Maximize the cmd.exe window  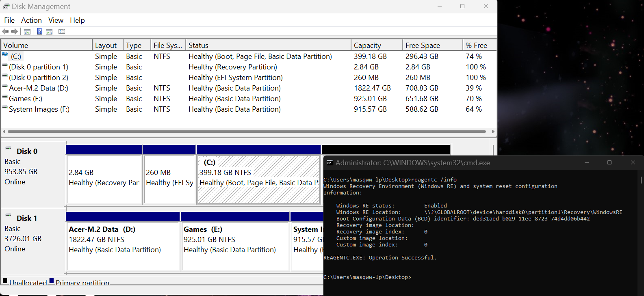(x=609, y=162)
